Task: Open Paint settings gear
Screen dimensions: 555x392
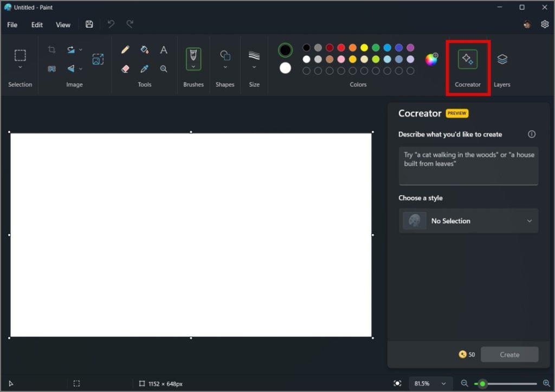Action: click(x=545, y=24)
